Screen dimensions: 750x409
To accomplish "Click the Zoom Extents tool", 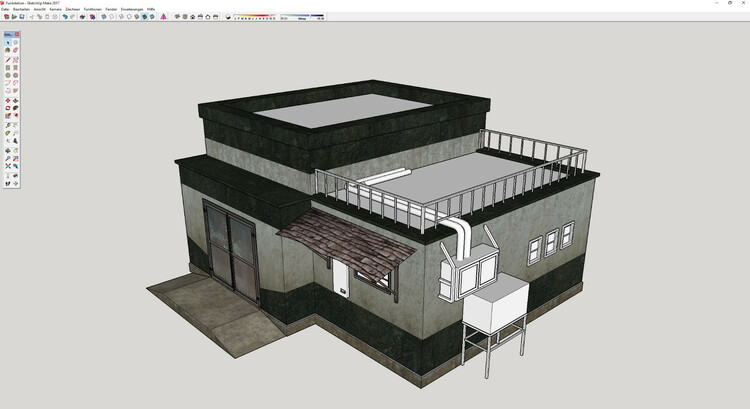I will (x=8, y=166).
